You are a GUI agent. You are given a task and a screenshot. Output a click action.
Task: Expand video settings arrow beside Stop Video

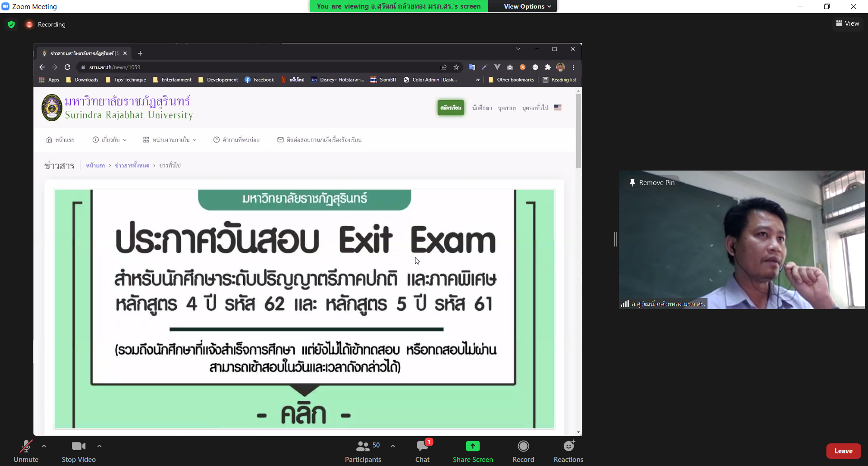(99, 446)
